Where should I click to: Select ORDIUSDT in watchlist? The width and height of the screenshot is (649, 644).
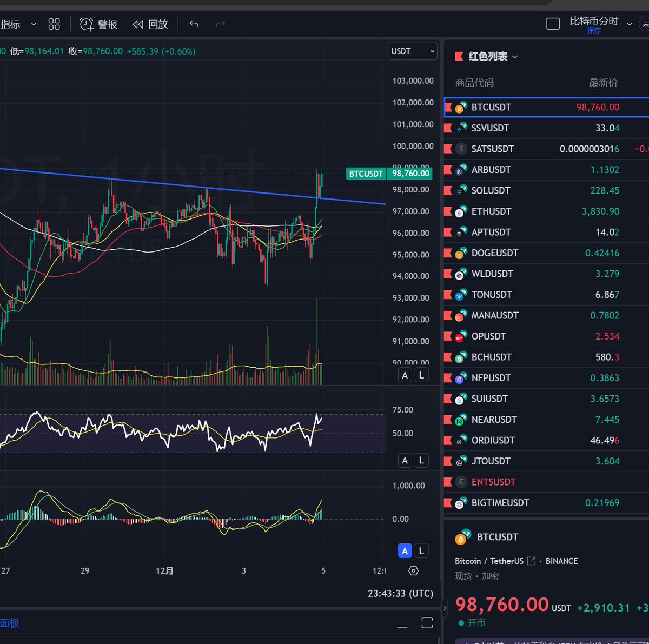pyautogui.click(x=546, y=440)
